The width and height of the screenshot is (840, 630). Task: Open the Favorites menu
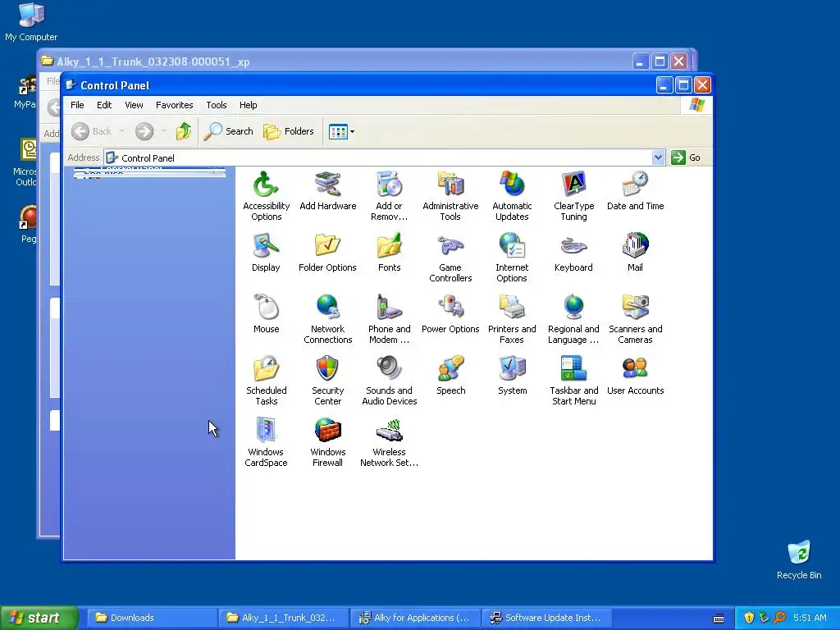pyautogui.click(x=174, y=105)
